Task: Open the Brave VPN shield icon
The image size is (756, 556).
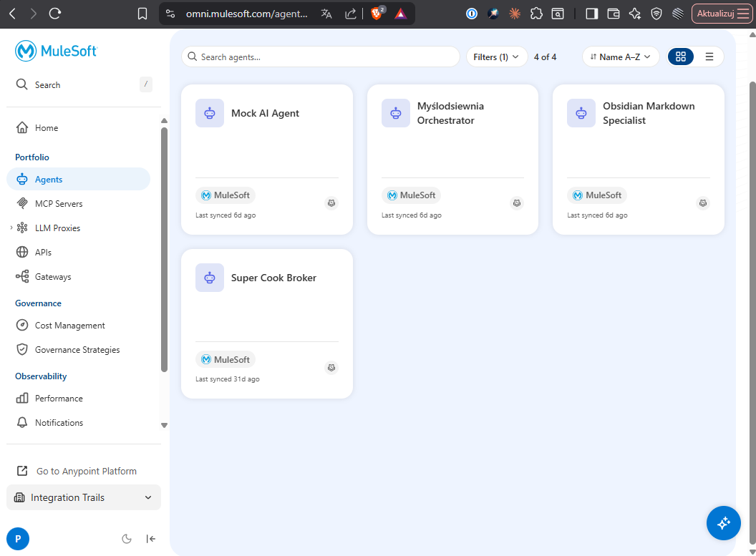Action: [656, 14]
